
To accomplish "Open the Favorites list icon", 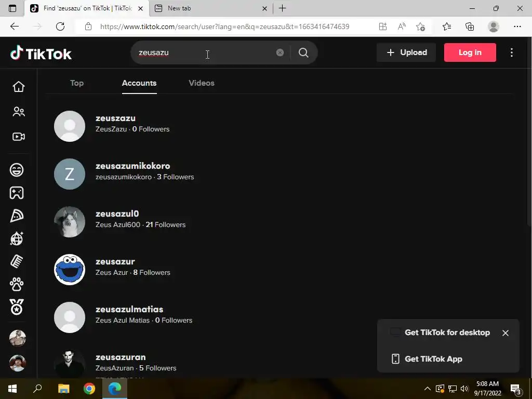I will (447, 26).
